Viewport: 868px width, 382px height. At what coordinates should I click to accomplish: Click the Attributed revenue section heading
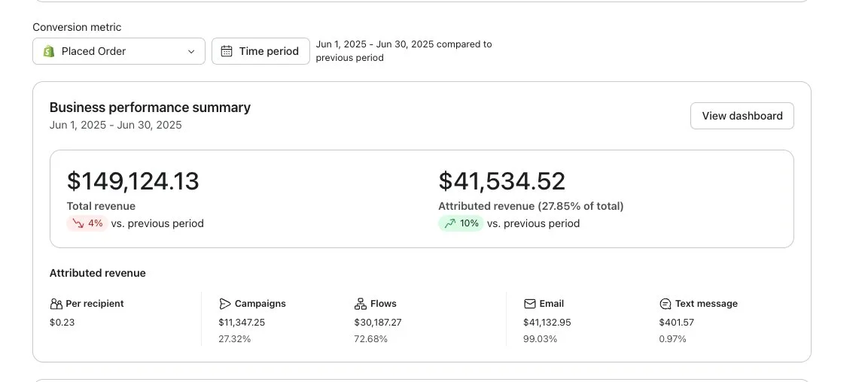pyautogui.click(x=98, y=273)
